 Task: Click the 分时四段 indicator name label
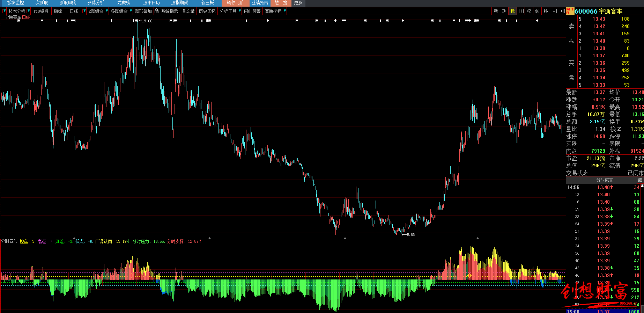tap(9, 241)
